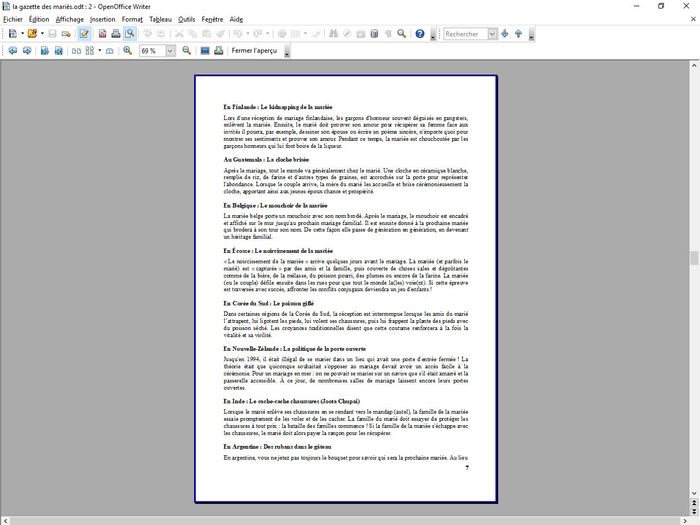Toggle full screen preview icon
Viewport: 700px width, 525px height.
(205, 51)
